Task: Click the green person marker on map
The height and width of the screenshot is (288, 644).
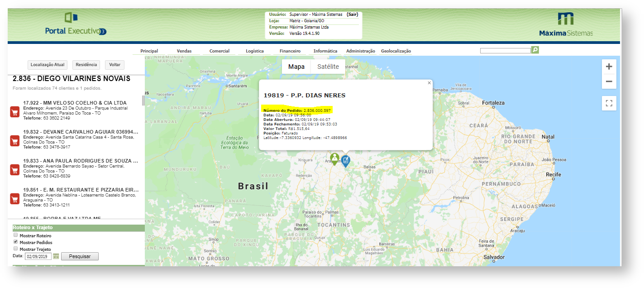Action: [x=334, y=159]
